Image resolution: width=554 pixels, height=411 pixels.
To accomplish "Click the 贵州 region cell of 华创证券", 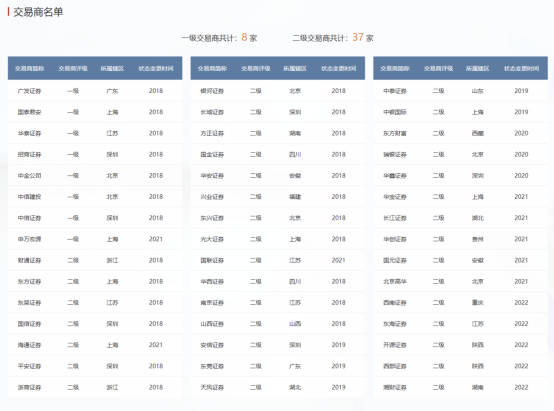I will pyautogui.click(x=477, y=239).
